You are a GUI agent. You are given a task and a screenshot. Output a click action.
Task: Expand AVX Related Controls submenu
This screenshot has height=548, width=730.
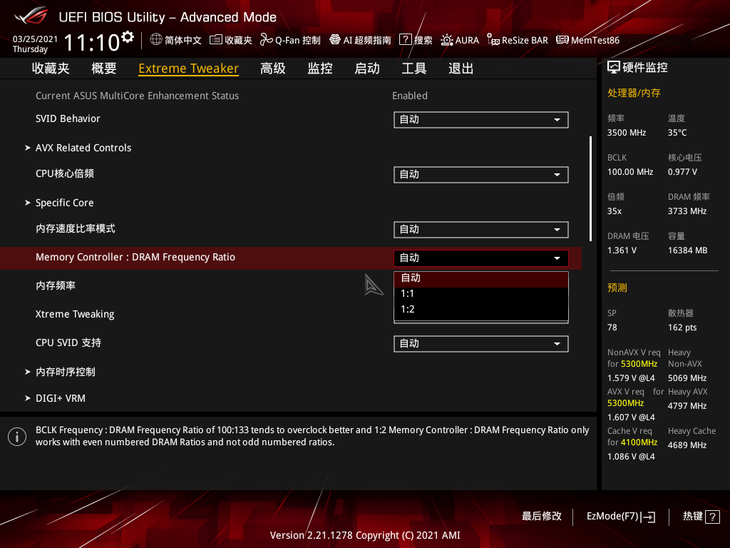pyautogui.click(x=83, y=148)
